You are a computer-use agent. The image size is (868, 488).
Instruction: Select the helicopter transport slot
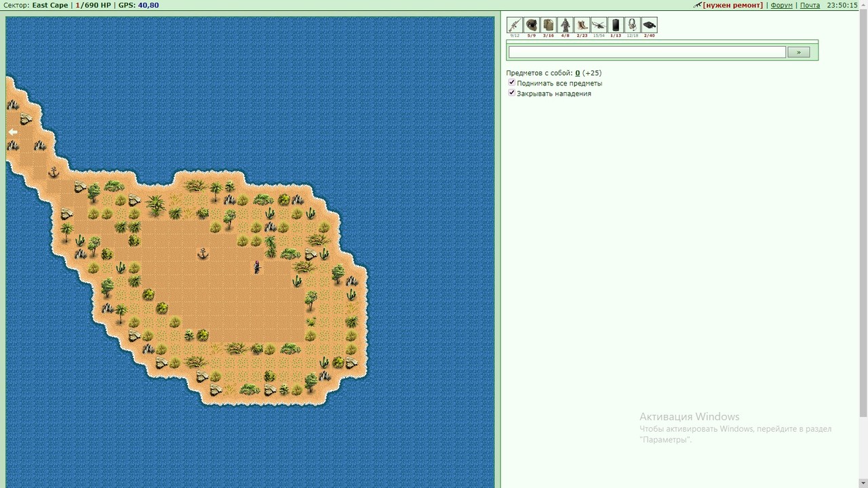pos(599,25)
